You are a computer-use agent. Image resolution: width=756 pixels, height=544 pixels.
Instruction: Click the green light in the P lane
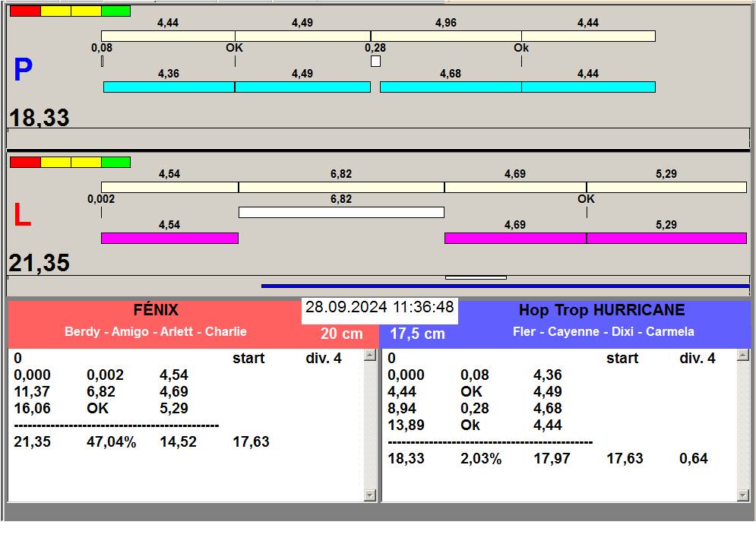(x=115, y=11)
